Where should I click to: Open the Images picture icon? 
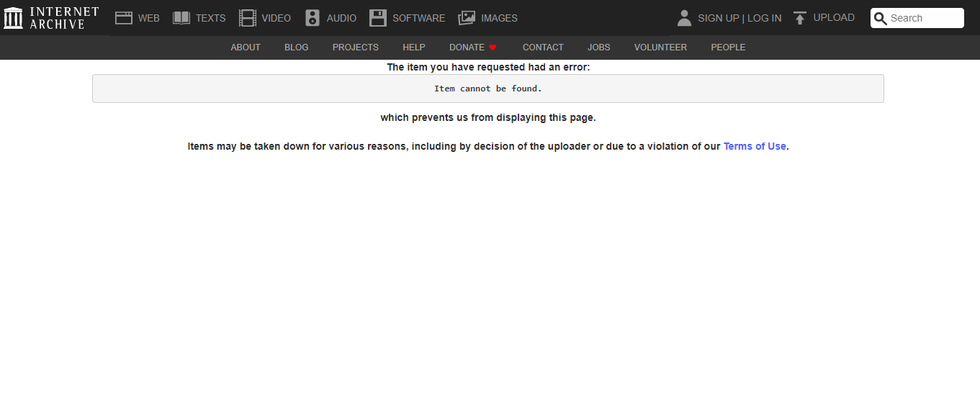coord(467,18)
